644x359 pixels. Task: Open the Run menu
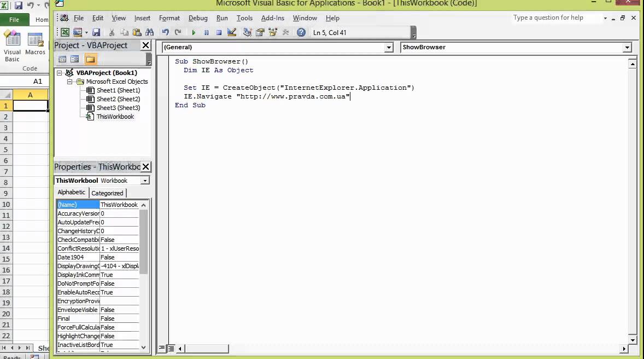coord(222,18)
